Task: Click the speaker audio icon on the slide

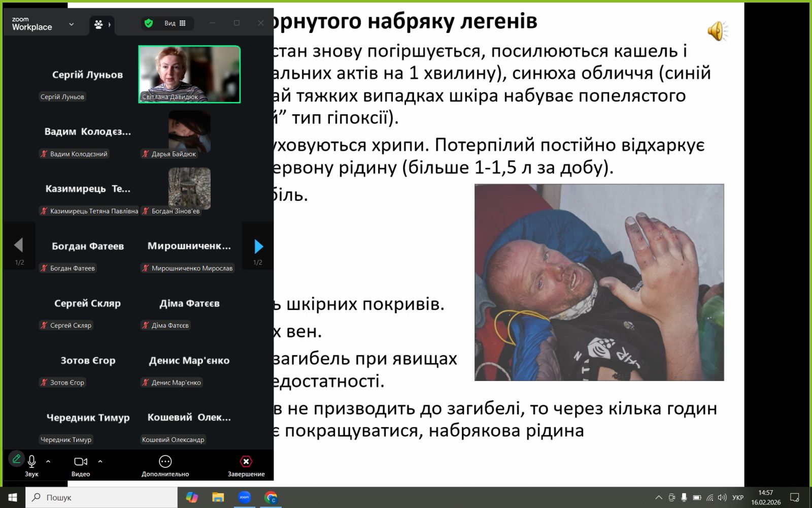Action: tap(717, 31)
